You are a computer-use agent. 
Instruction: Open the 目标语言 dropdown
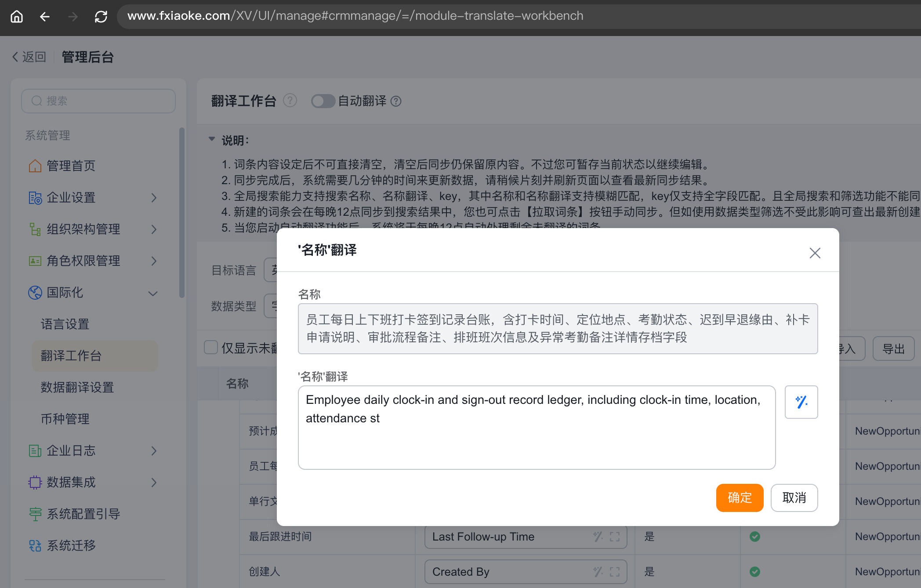click(271, 270)
